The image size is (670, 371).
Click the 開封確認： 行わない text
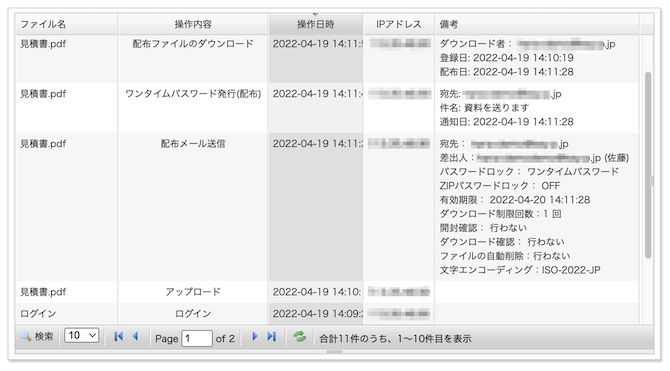(x=483, y=228)
